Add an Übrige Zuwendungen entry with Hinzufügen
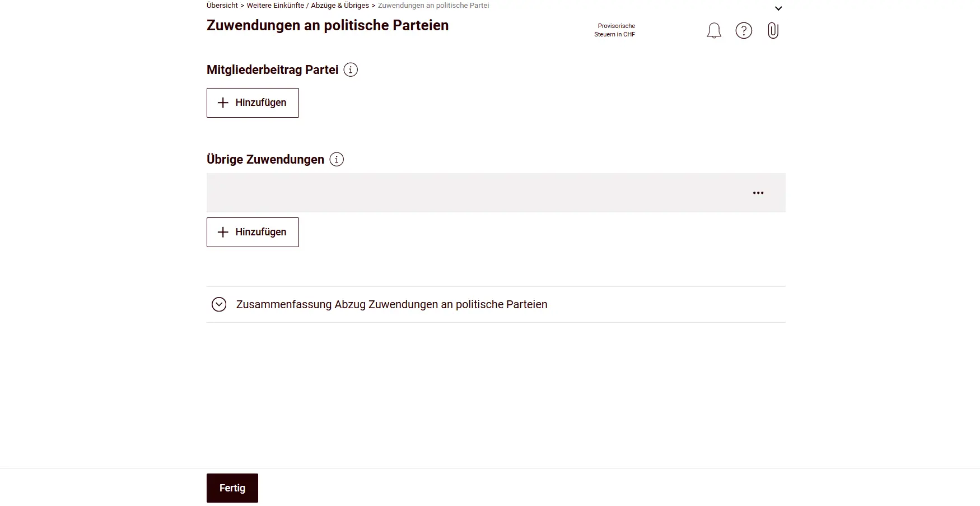This screenshot has width=980, height=506. coord(253,232)
